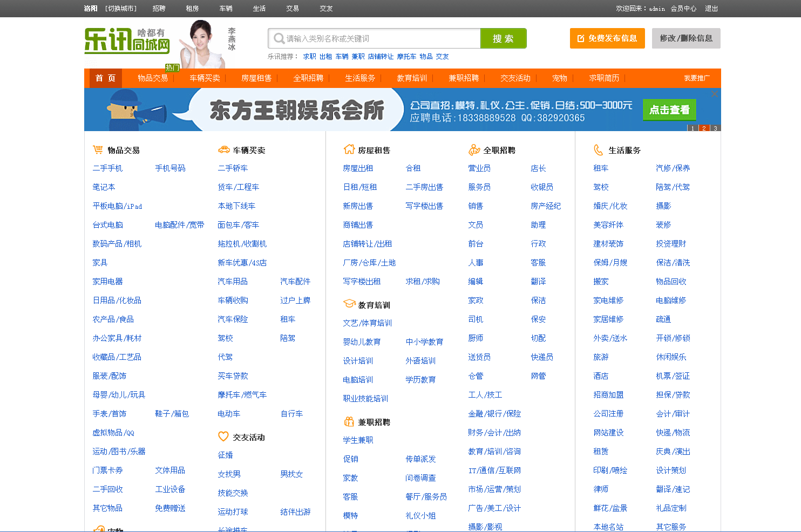
Task: Click the heart icon beside 交友活动
Action: (x=223, y=436)
